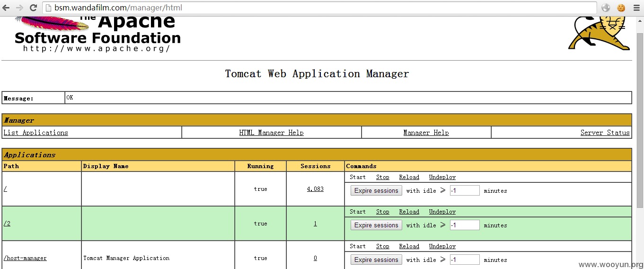Viewport: 644px width, 269px height.
Task: Click the Tomcat cat logo
Action: (600, 33)
